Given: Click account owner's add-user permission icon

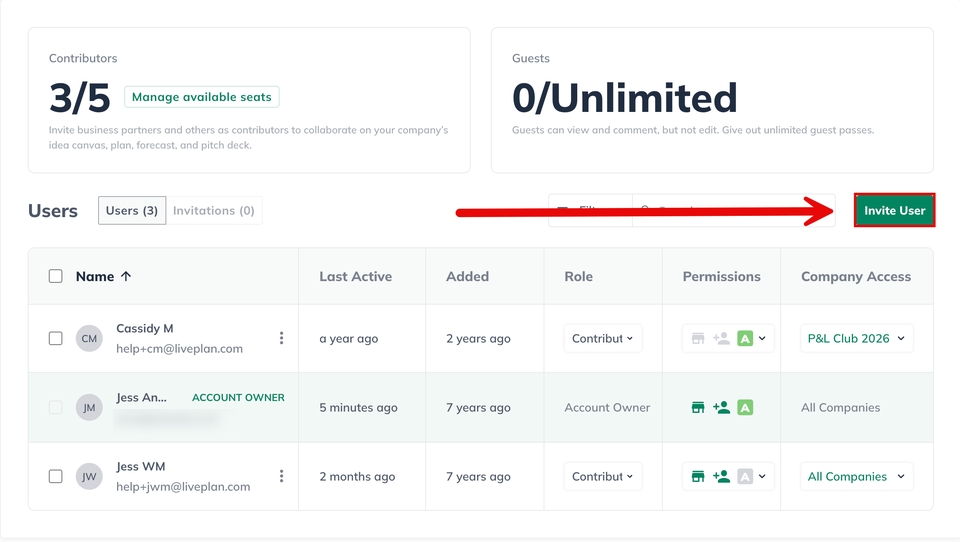Looking at the screenshot, I should click(x=721, y=407).
